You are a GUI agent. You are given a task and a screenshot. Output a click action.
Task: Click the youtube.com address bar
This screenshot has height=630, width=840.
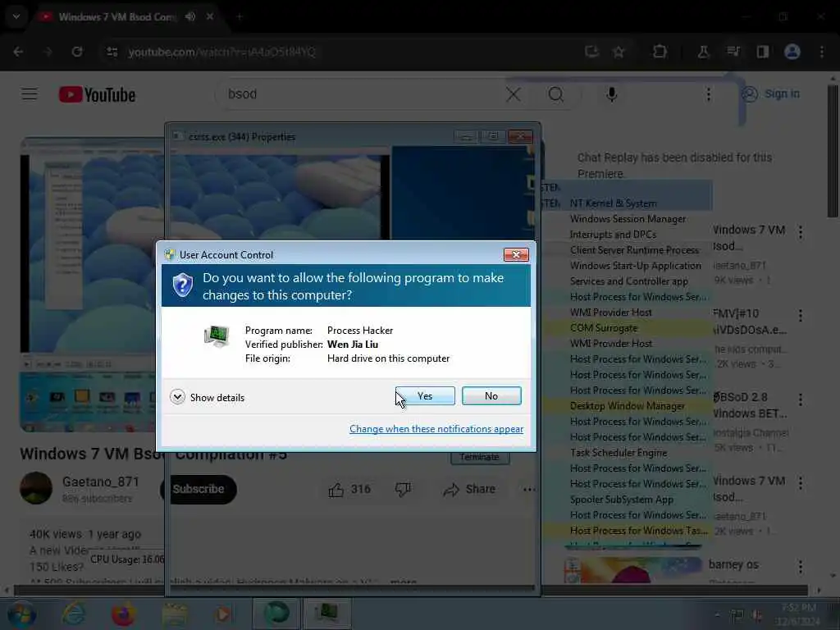point(221,52)
